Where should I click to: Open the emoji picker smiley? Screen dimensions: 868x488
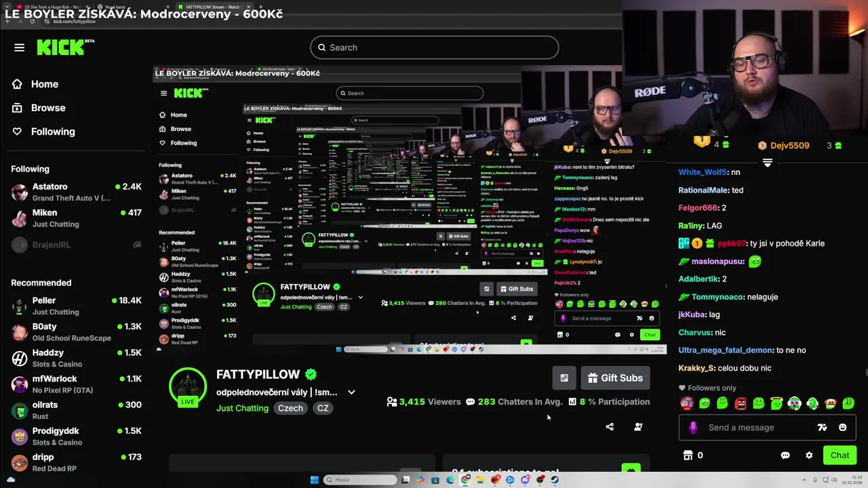click(842, 428)
